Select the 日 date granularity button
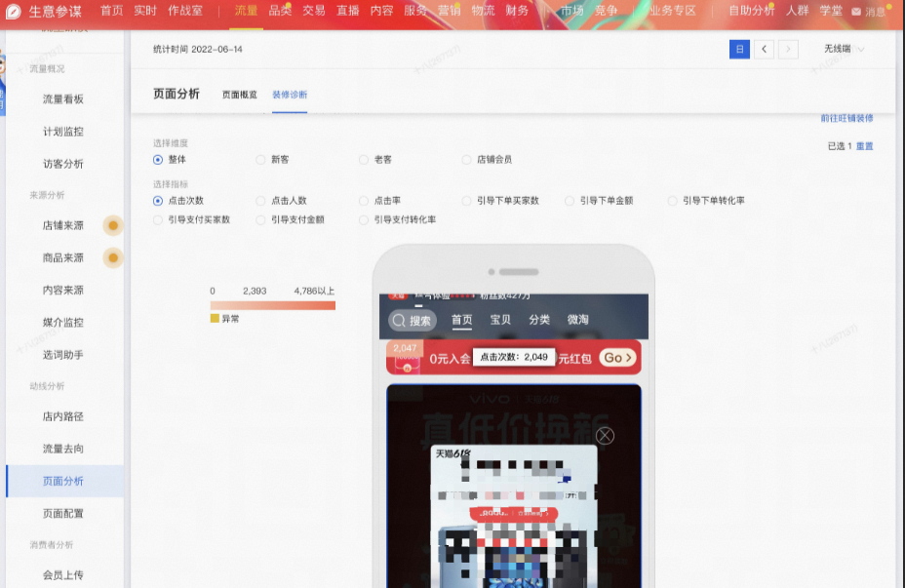The image size is (905, 588). (739, 49)
